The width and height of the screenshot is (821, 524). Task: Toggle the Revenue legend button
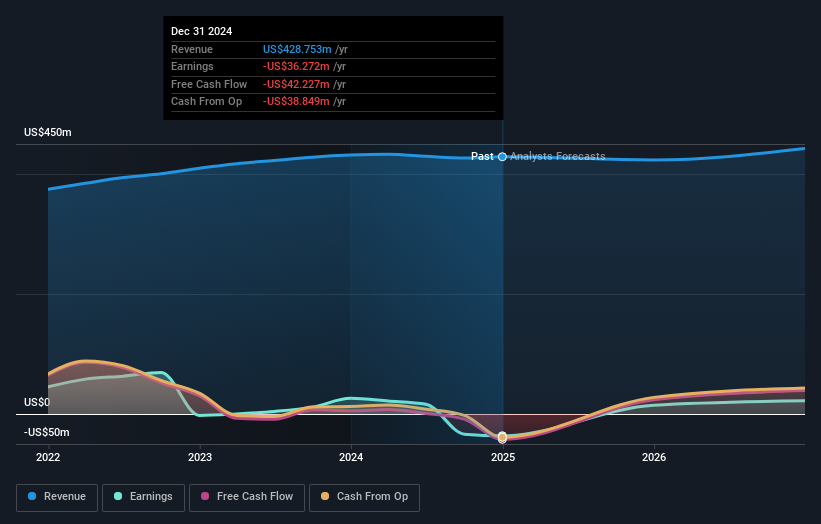click(57, 497)
